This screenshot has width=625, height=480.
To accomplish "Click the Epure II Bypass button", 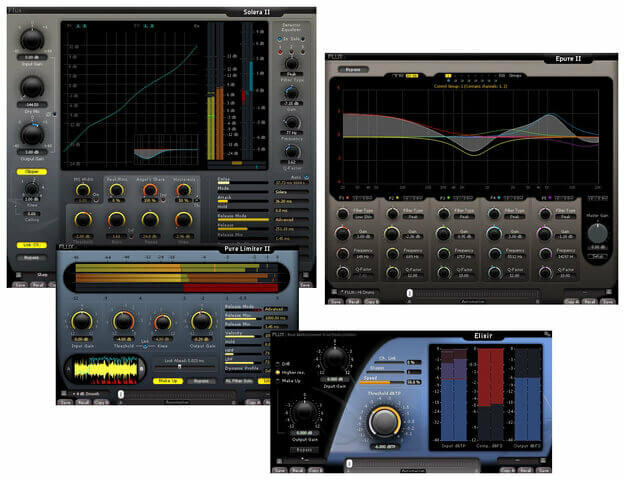I will click(x=353, y=69).
